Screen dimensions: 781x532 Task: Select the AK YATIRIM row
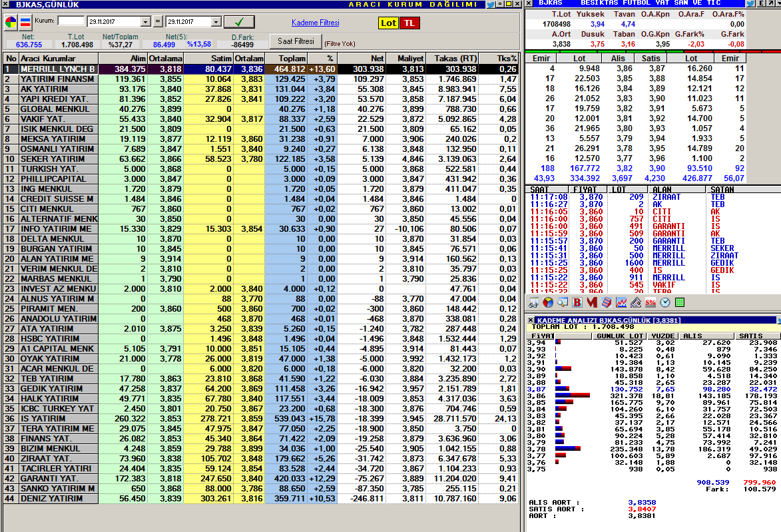click(260, 89)
